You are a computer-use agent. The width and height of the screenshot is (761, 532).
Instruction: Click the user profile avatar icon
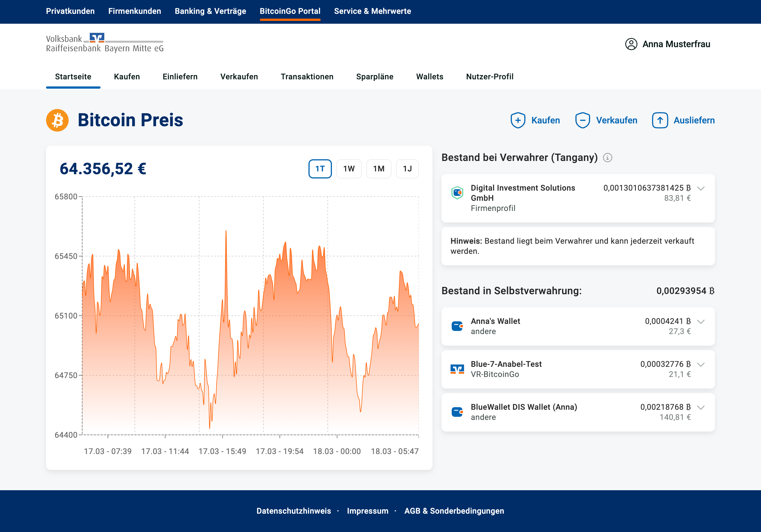[x=631, y=44]
